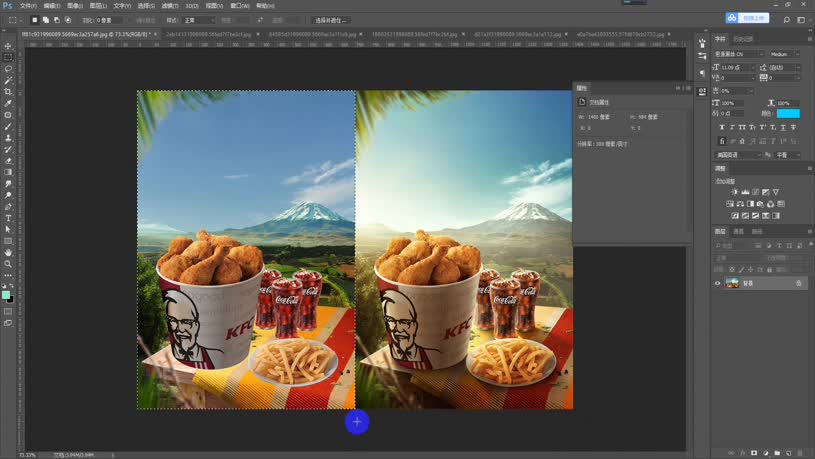Open the anti-aliasing dropdown
The height and width of the screenshot is (459, 815).
point(787,155)
